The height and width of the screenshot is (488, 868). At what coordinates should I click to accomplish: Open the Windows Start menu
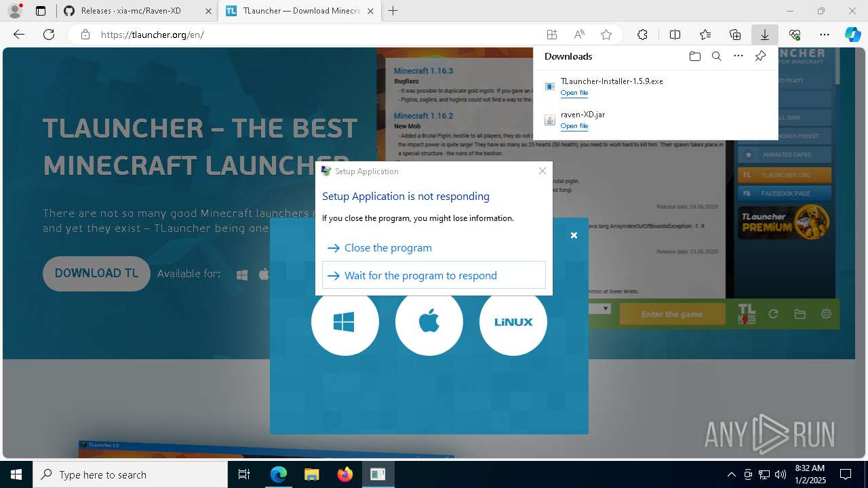pyautogui.click(x=16, y=474)
